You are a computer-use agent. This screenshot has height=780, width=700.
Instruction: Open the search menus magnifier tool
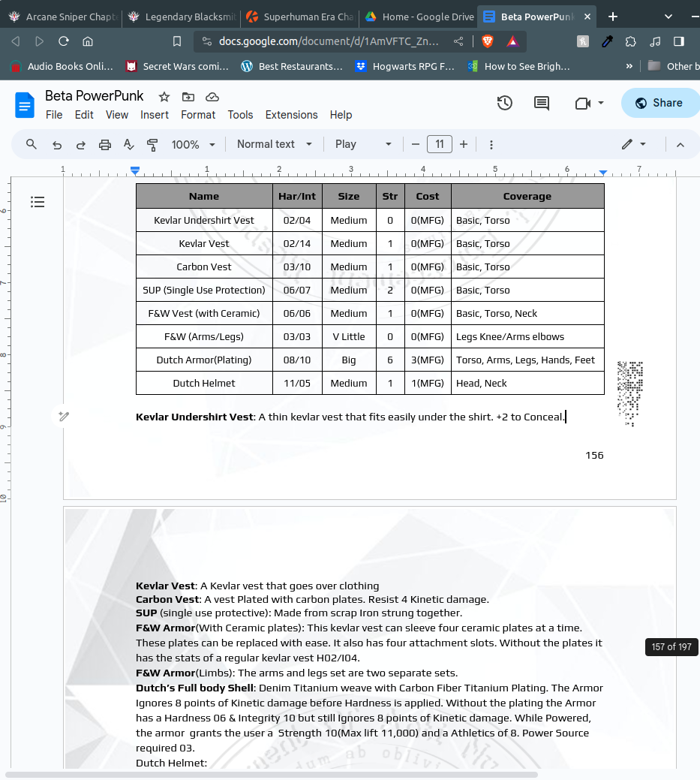coord(32,144)
